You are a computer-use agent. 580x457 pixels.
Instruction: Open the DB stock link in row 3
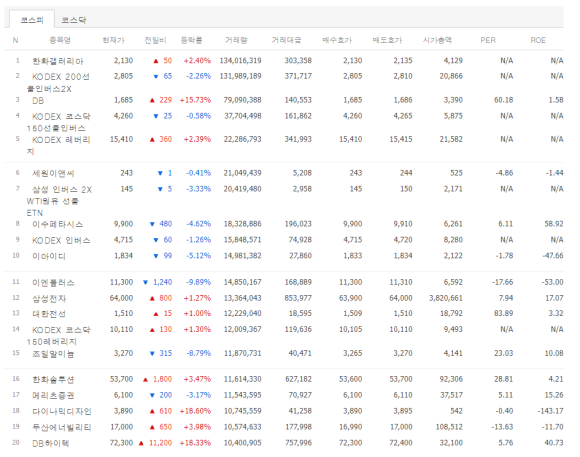click(x=38, y=100)
